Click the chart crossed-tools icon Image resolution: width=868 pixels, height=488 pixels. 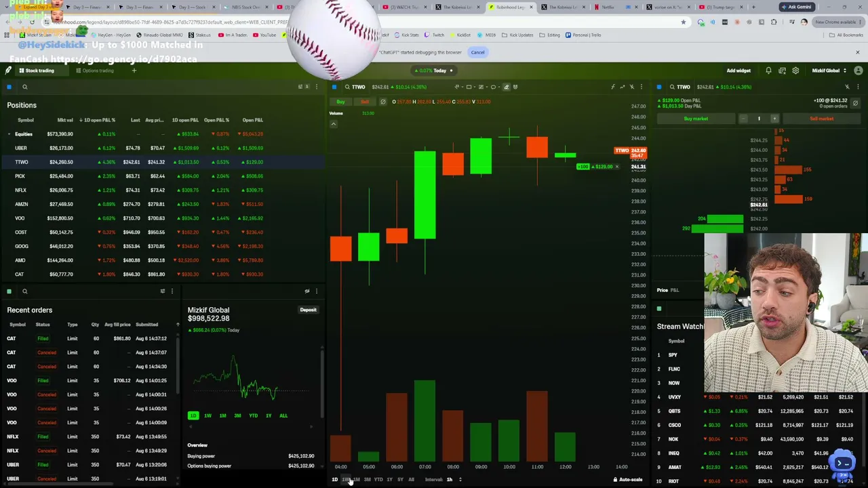(x=631, y=87)
